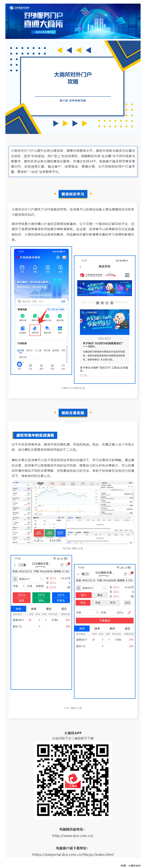146x868 pixels.
Task: Toggle the 三键 mode switch
Action: tap(22, 565)
